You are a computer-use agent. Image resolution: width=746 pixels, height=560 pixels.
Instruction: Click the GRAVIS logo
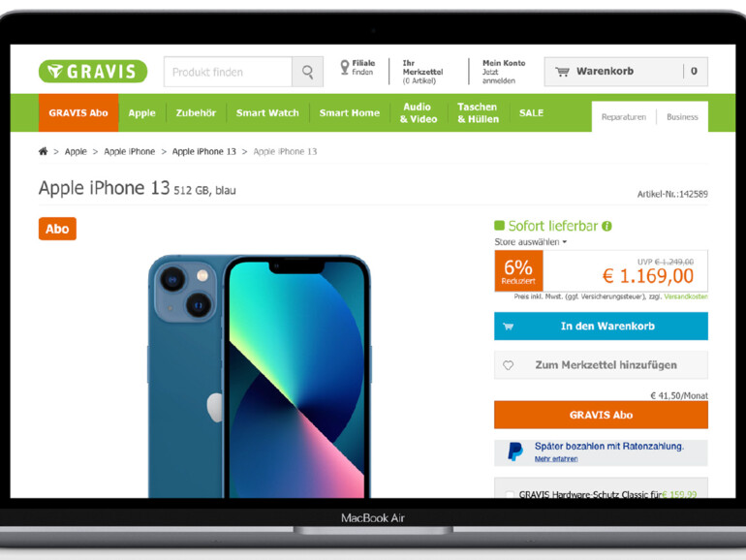[x=93, y=72]
